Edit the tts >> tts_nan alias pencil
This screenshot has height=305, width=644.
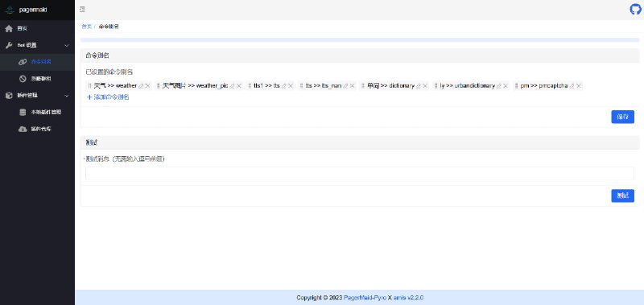tap(345, 86)
